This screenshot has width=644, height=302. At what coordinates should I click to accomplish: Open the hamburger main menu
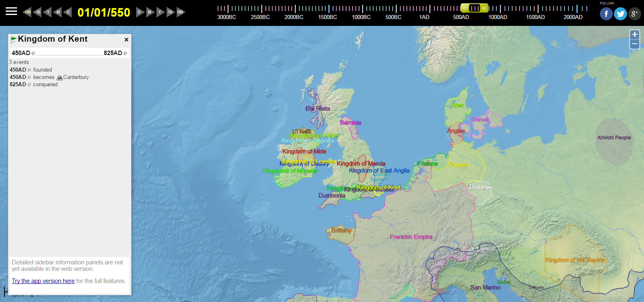11,11
